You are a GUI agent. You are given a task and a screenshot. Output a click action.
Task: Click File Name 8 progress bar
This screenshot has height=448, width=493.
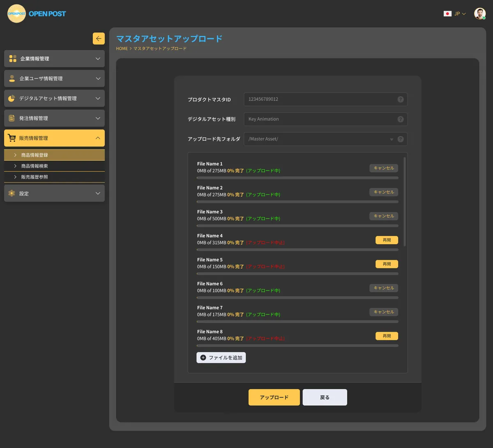[x=297, y=346]
